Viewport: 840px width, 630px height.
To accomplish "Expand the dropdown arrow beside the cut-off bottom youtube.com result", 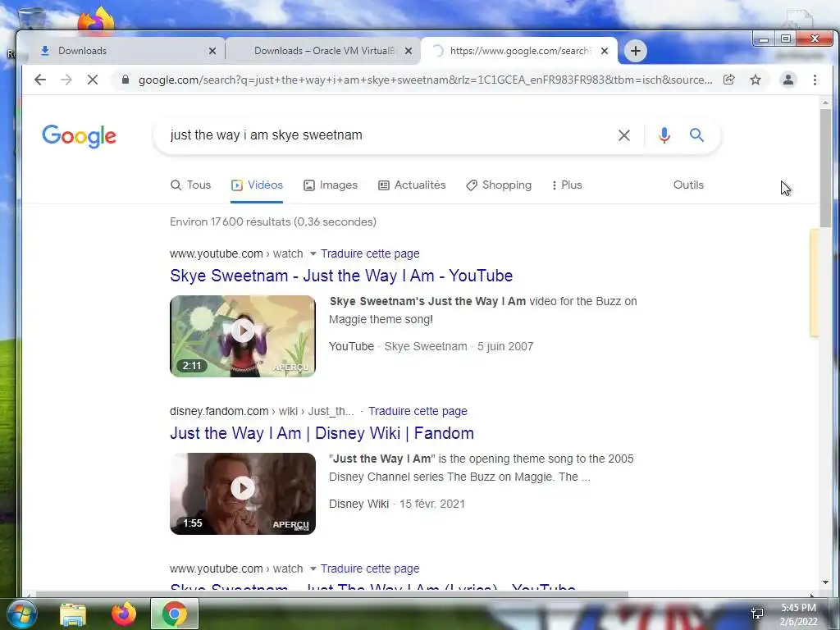I will [x=313, y=568].
